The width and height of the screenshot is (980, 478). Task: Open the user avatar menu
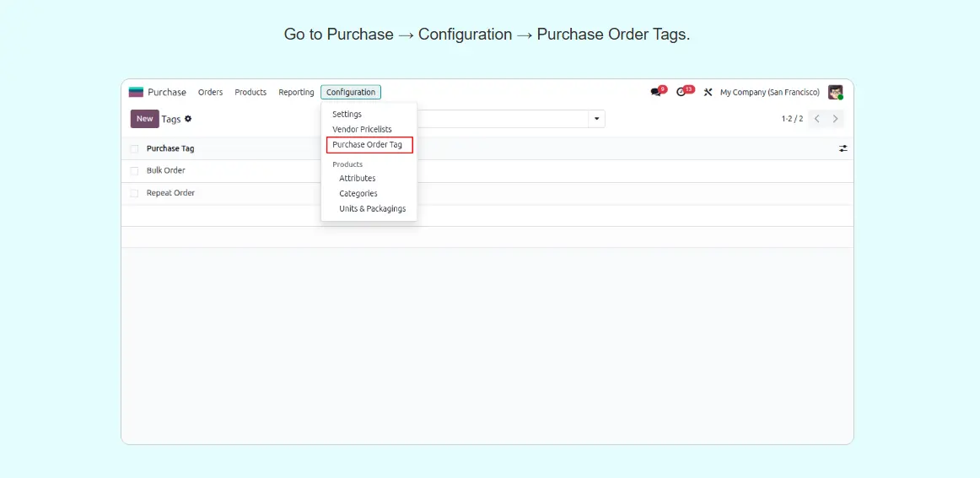pyautogui.click(x=835, y=92)
